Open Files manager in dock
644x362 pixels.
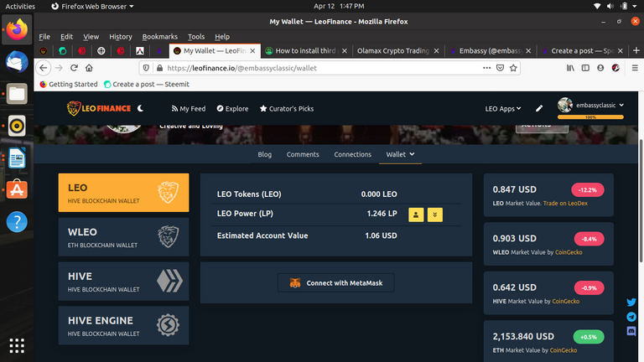(17, 94)
